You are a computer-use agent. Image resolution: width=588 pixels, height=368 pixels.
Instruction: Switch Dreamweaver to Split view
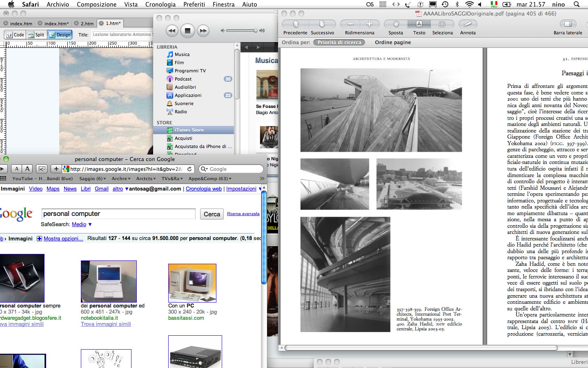click(x=36, y=35)
